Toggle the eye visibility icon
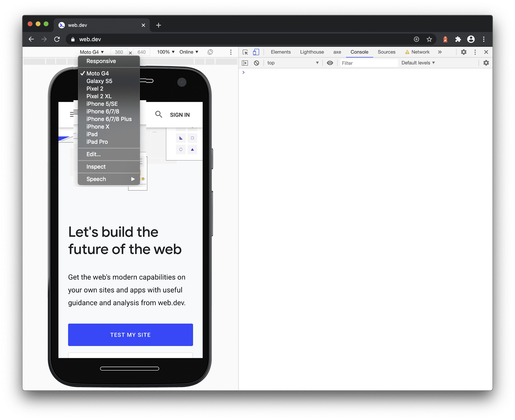This screenshot has height=420, width=515. 329,63
